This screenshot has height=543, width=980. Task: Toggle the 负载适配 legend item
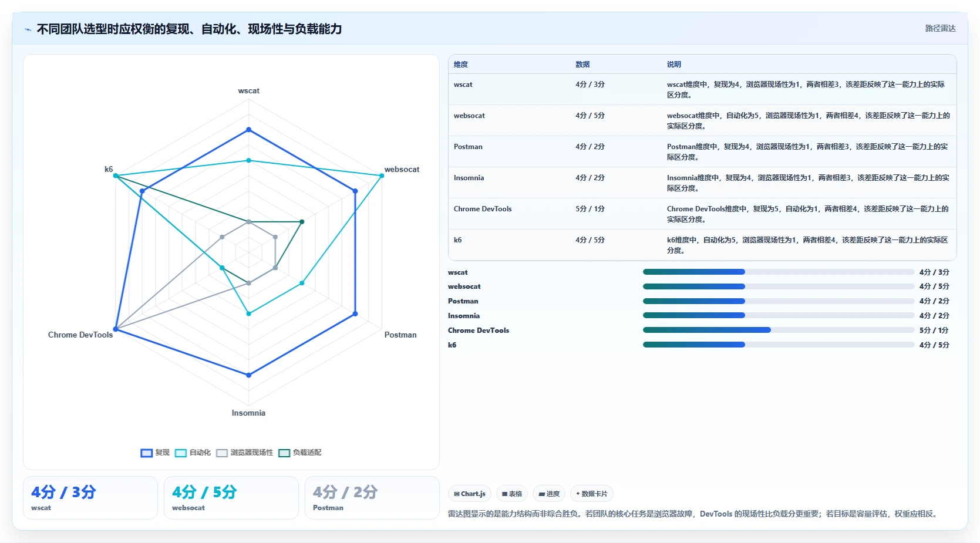tap(299, 453)
